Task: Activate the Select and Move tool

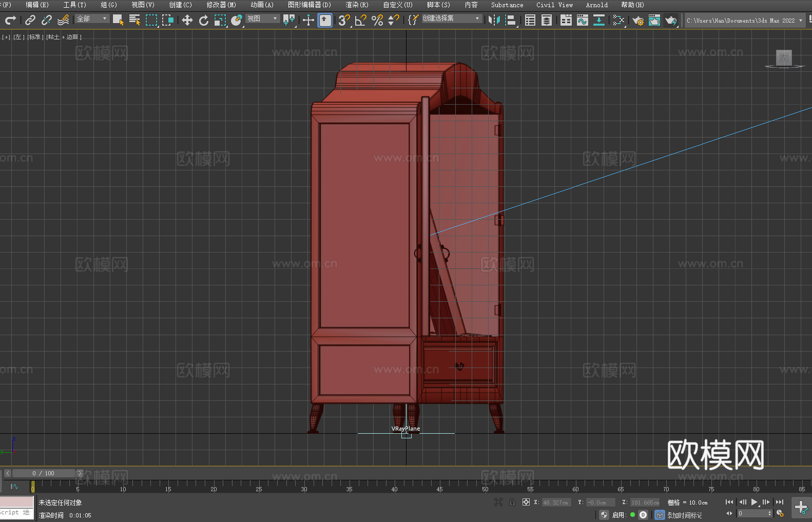Action: click(187, 20)
